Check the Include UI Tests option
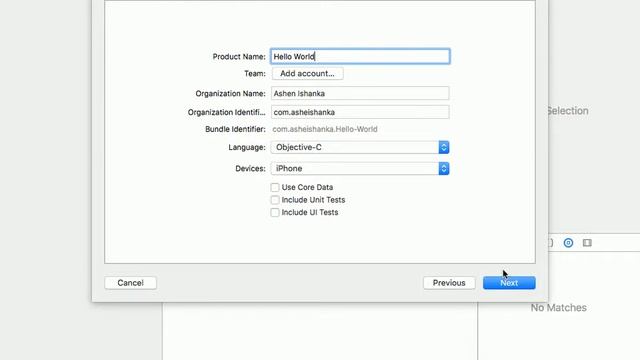This screenshot has height=360, width=640. pos(275,213)
